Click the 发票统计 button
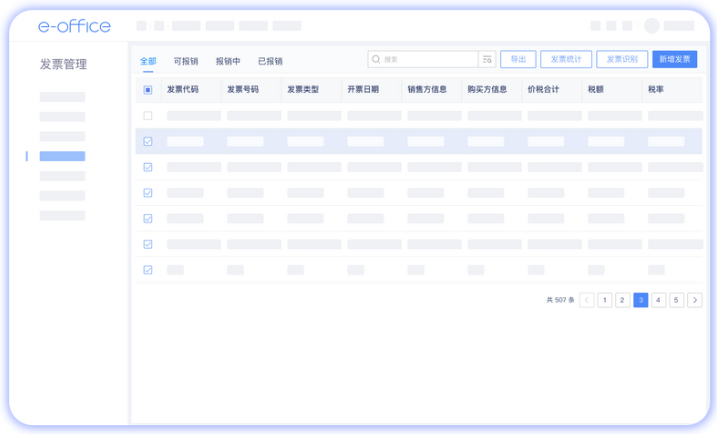 (x=566, y=60)
